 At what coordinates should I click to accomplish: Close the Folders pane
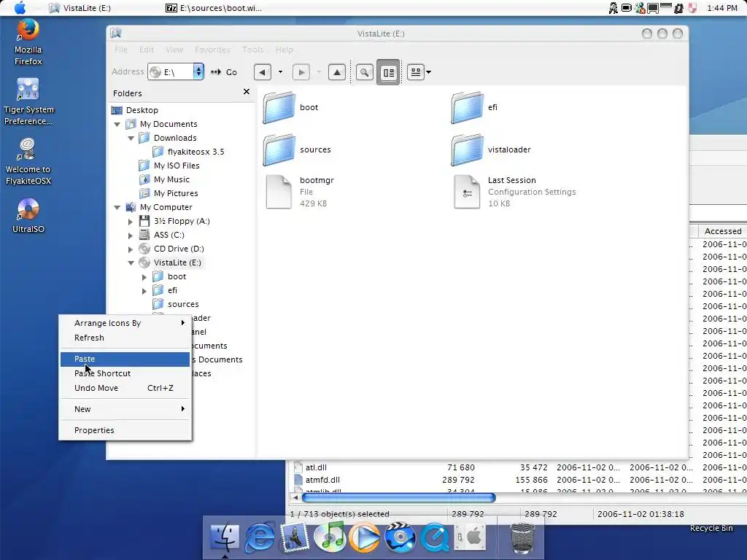coord(247,91)
